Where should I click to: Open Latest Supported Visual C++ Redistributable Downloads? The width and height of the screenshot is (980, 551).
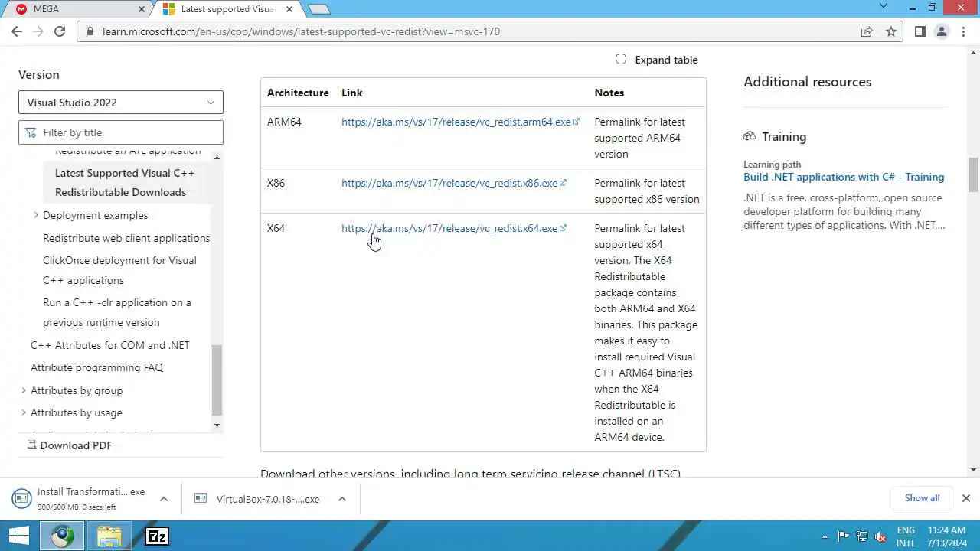click(125, 182)
